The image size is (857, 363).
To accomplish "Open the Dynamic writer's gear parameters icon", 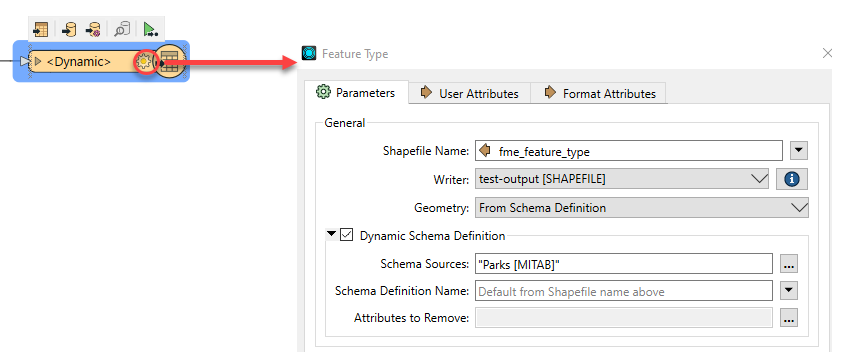I will pos(144,62).
